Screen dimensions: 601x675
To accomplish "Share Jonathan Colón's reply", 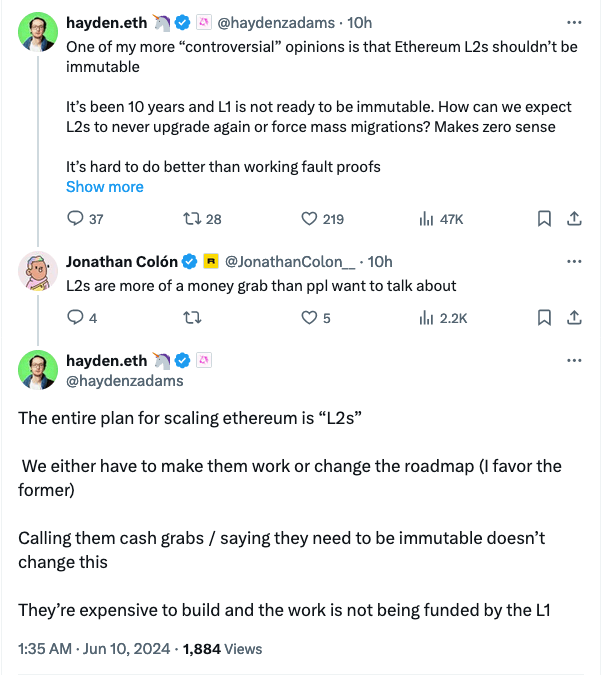I will point(574,318).
